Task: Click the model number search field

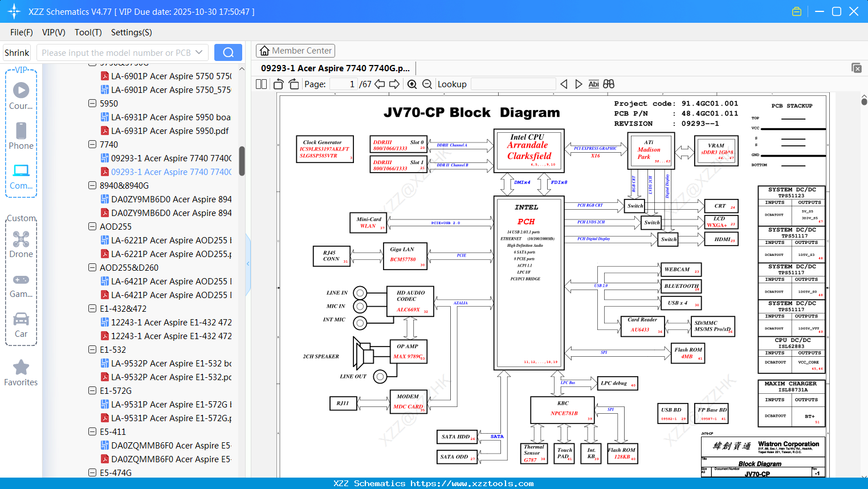Action: pyautogui.click(x=116, y=52)
